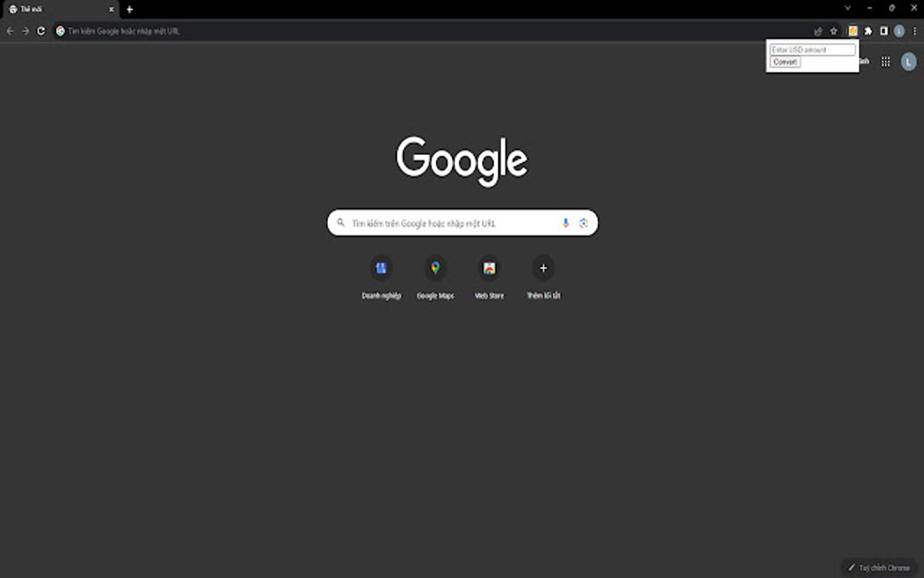Open the Google account avatar on page
The height and width of the screenshot is (578, 924).
908,62
